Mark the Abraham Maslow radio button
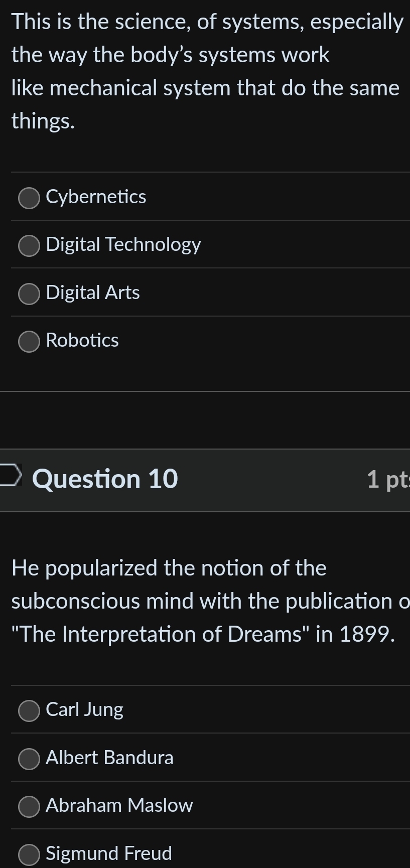Image resolution: width=410 pixels, height=868 pixels. [x=29, y=806]
